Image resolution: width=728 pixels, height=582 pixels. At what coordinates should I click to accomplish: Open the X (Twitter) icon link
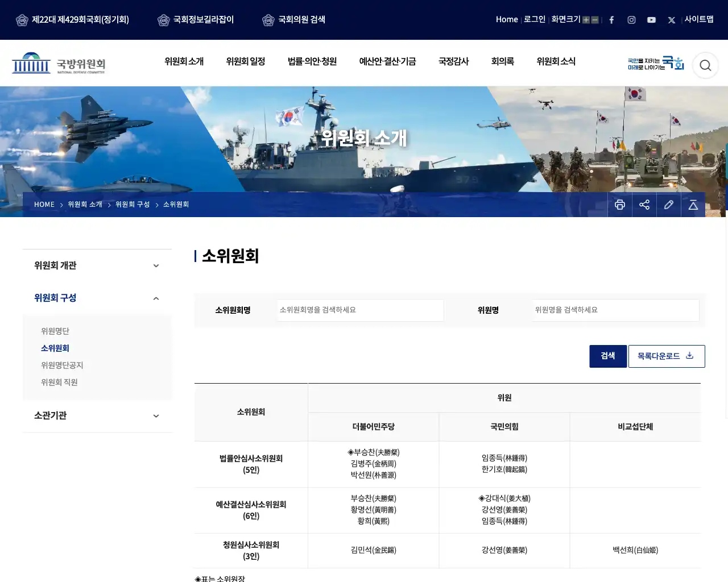pos(672,20)
